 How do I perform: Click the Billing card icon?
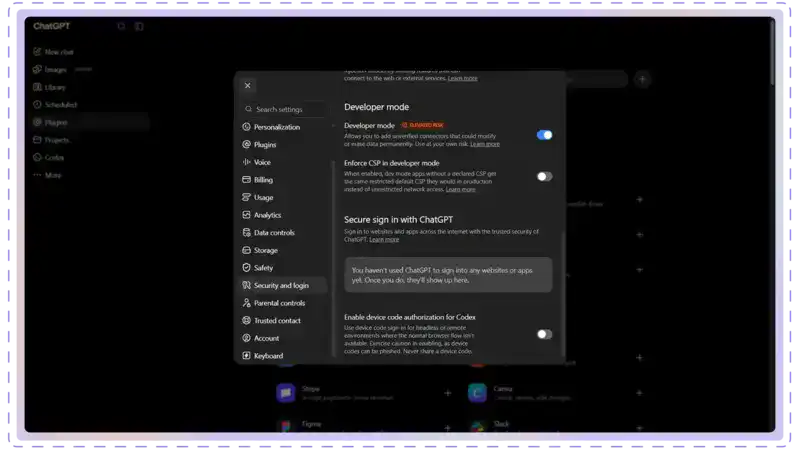pos(246,180)
